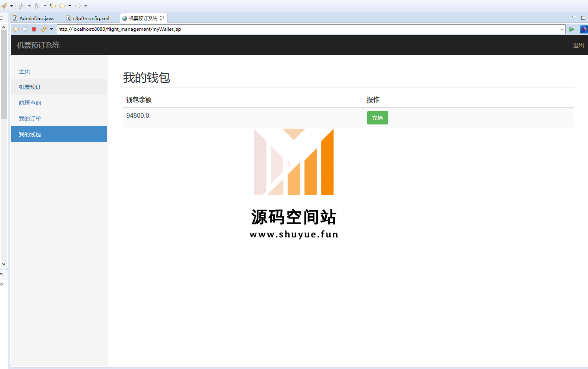Click the Eclipse pen annotation toolbar icon

pyautogui.click(x=4, y=6)
